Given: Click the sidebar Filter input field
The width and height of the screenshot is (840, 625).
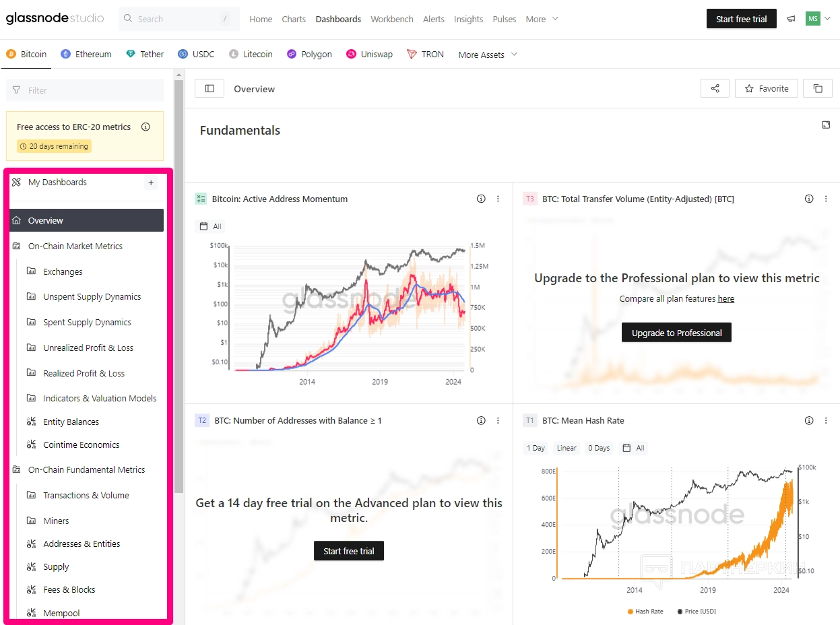Looking at the screenshot, I should (85, 90).
